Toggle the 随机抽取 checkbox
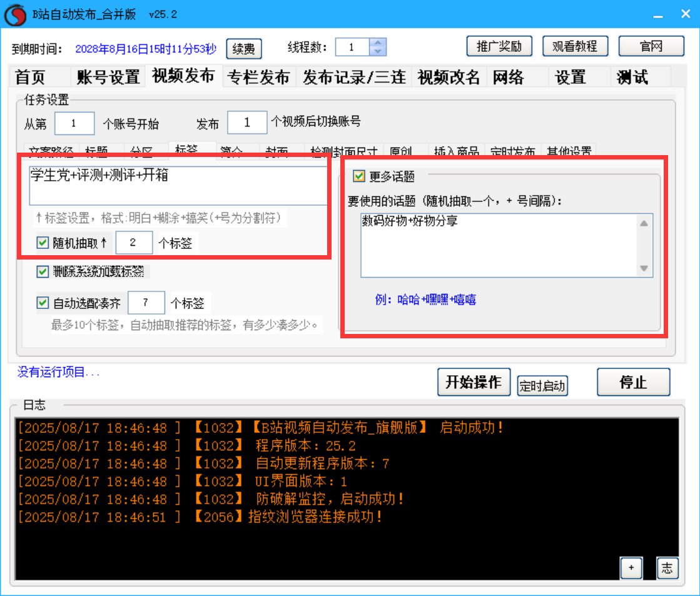700x596 pixels. click(x=43, y=243)
